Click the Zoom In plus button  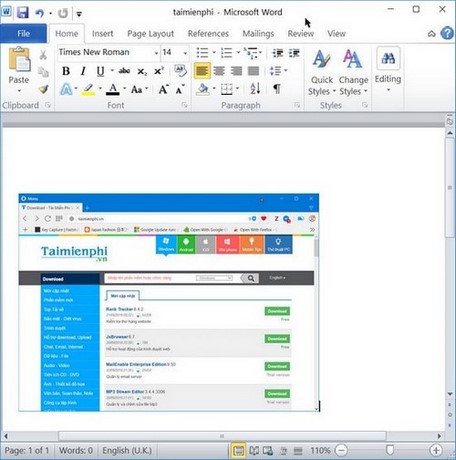coord(436,450)
